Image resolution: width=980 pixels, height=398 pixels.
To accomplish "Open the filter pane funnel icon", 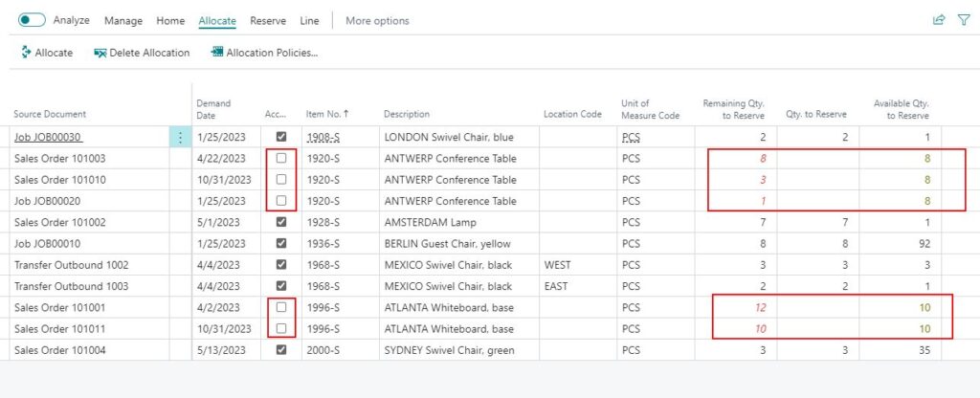I will pos(964,20).
